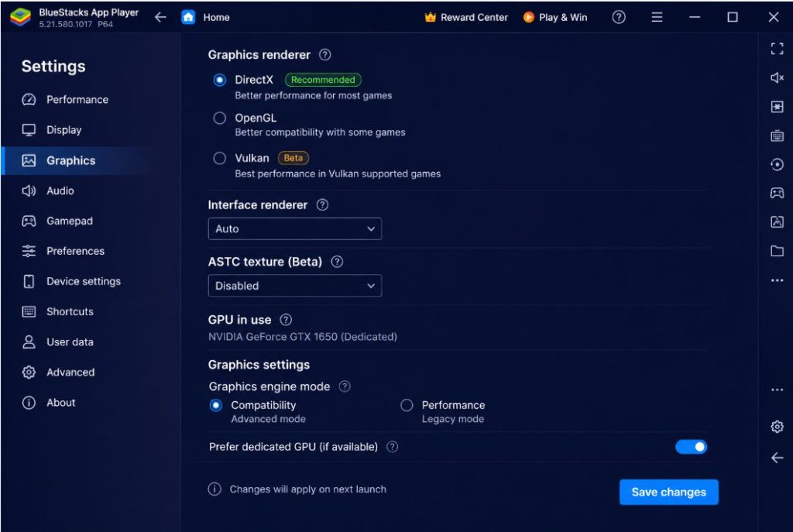
Task: Click the muted speaker icon in side toolbar
Action: [x=777, y=77]
